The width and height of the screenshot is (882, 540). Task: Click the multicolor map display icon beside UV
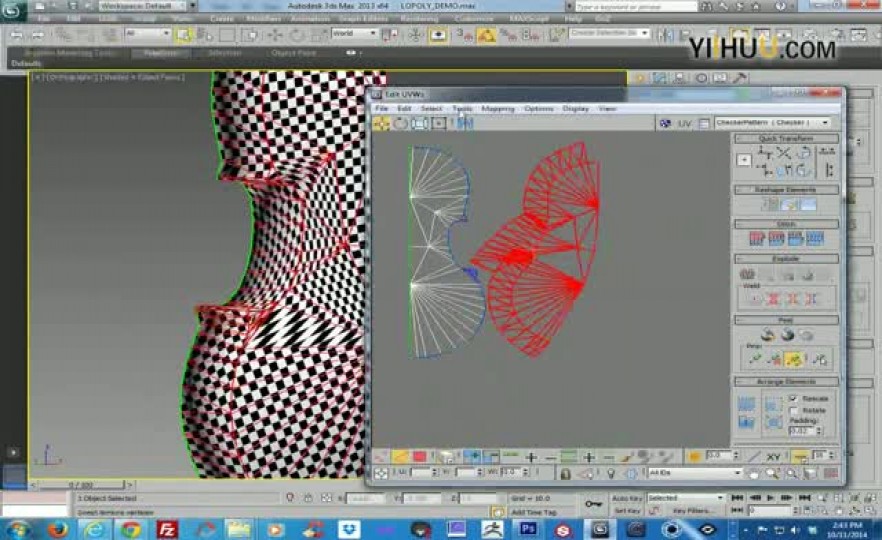pyautogui.click(x=665, y=123)
